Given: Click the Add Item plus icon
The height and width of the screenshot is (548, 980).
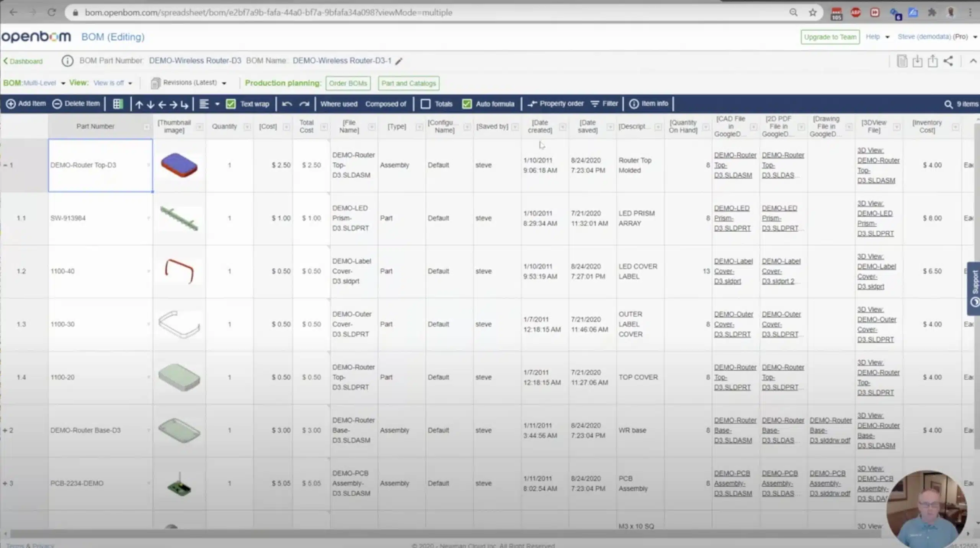Looking at the screenshot, I should (11, 104).
